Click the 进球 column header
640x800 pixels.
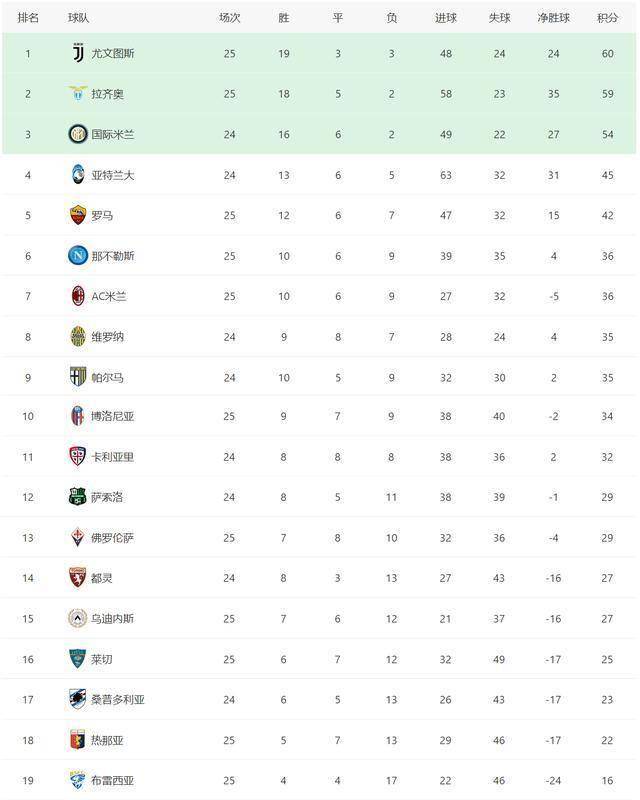coord(446,18)
